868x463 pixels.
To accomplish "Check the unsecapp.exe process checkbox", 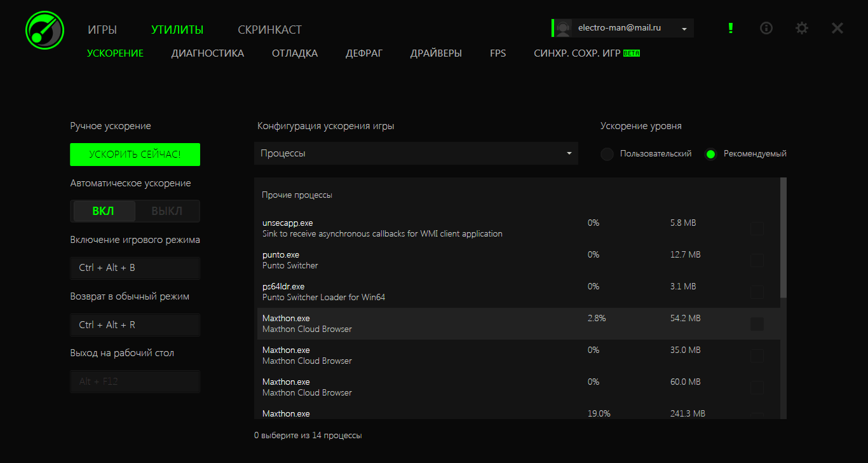I will pyautogui.click(x=757, y=228).
